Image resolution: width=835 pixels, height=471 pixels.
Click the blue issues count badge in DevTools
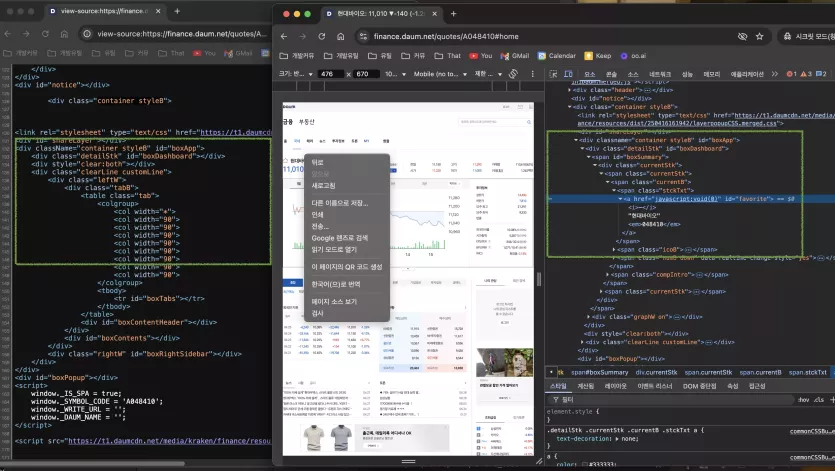point(821,74)
